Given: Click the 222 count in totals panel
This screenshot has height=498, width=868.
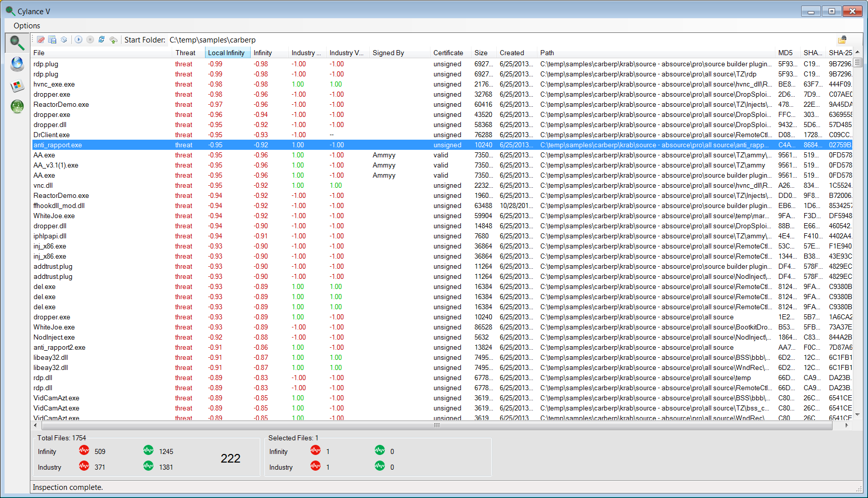Looking at the screenshot, I should (230, 459).
